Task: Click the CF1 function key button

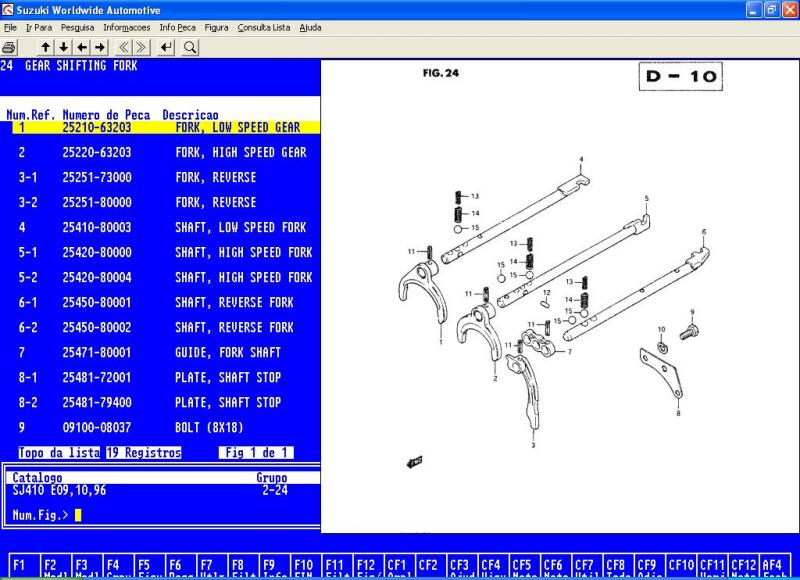Action: coord(401,565)
